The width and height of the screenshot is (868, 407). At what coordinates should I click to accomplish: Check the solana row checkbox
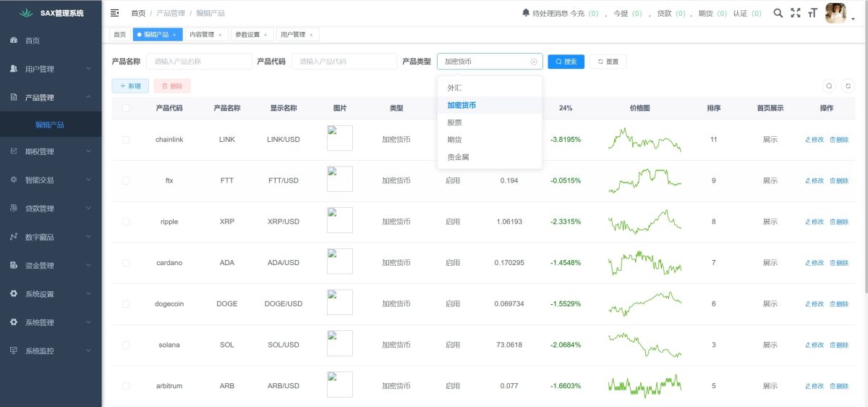[x=126, y=345]
